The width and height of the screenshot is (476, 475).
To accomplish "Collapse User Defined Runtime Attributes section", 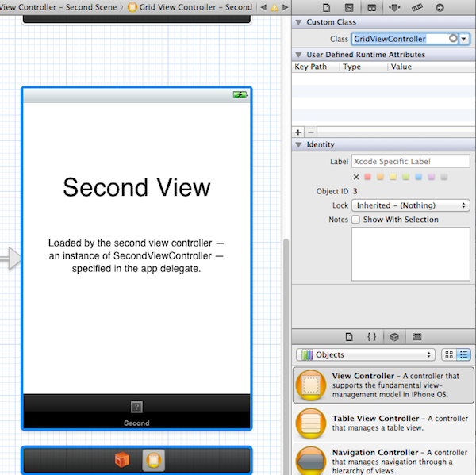I will pos(299,55).
